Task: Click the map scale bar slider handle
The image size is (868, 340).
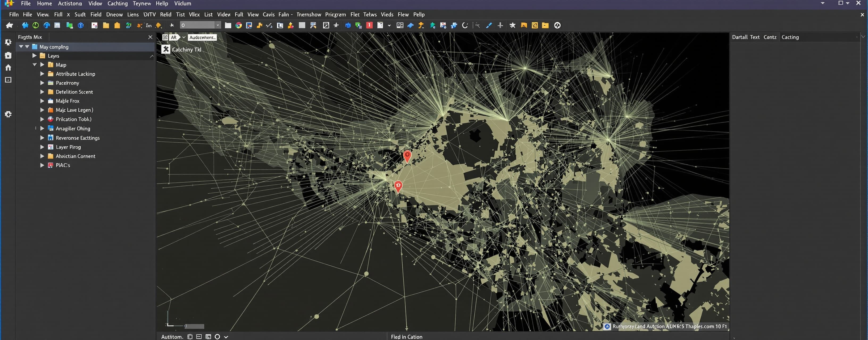Action: coord(195,326)
